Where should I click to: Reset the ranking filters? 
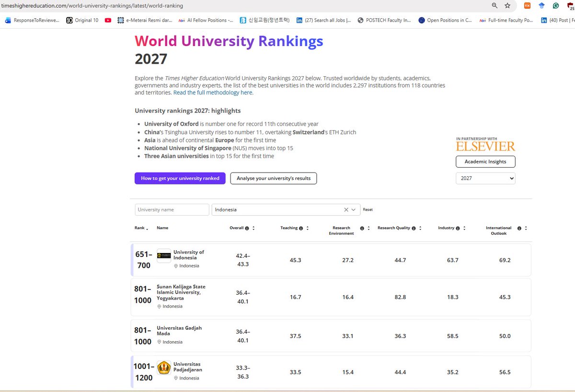[368, 210]
